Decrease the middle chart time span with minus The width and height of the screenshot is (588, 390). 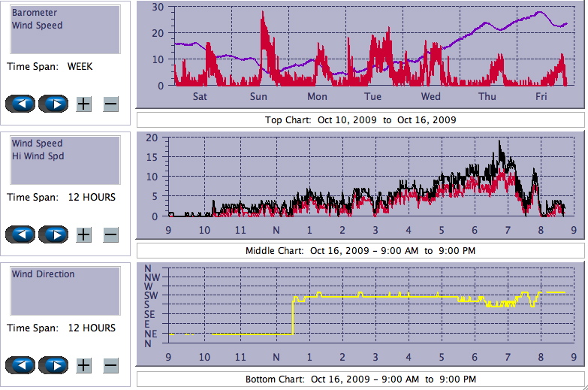click(x=110, y=234)
